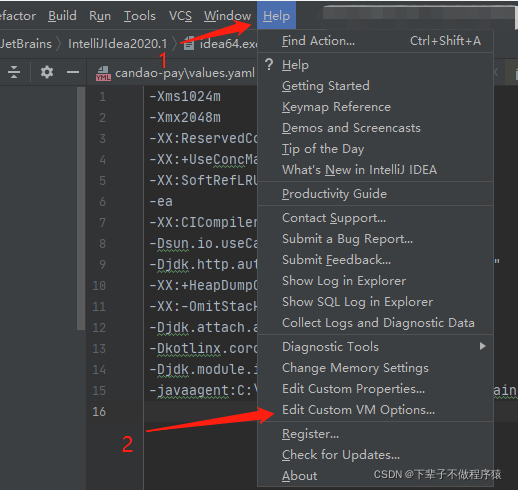Select Submit Feedback...
Screen dimensions: 518x490
(x=375, y=260)
